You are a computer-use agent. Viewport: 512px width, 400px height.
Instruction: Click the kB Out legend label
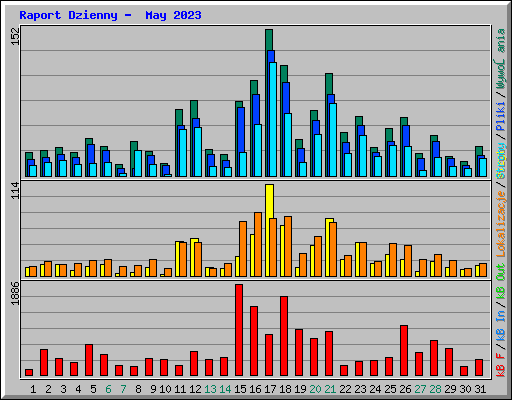(500, 281)
